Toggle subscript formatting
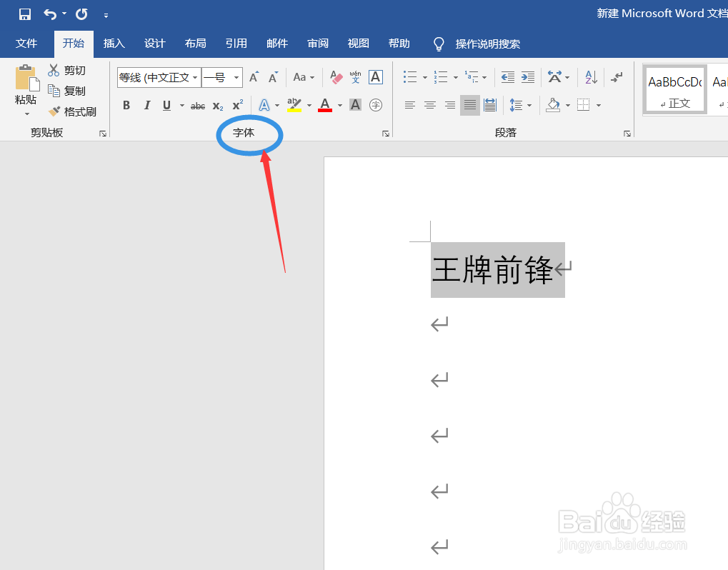Viewport: 728px width, 570px height. click(218, 106)
